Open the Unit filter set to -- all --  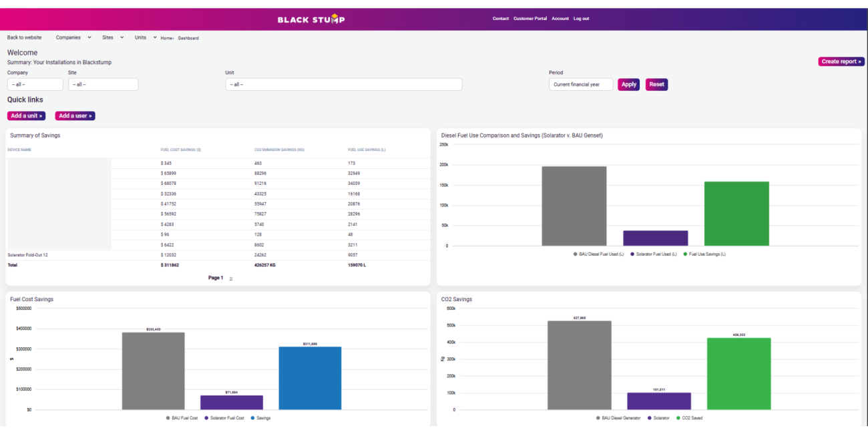tap(344, 84)
